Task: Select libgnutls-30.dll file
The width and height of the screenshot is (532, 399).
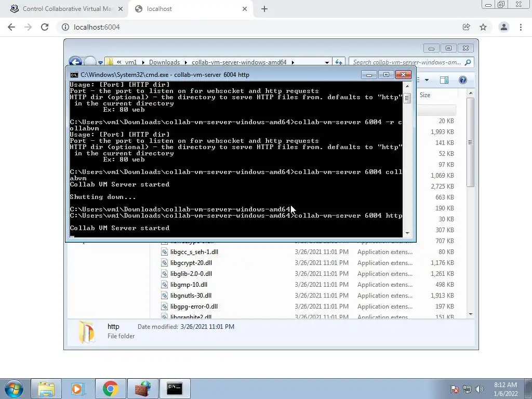Action: (191, 296)
